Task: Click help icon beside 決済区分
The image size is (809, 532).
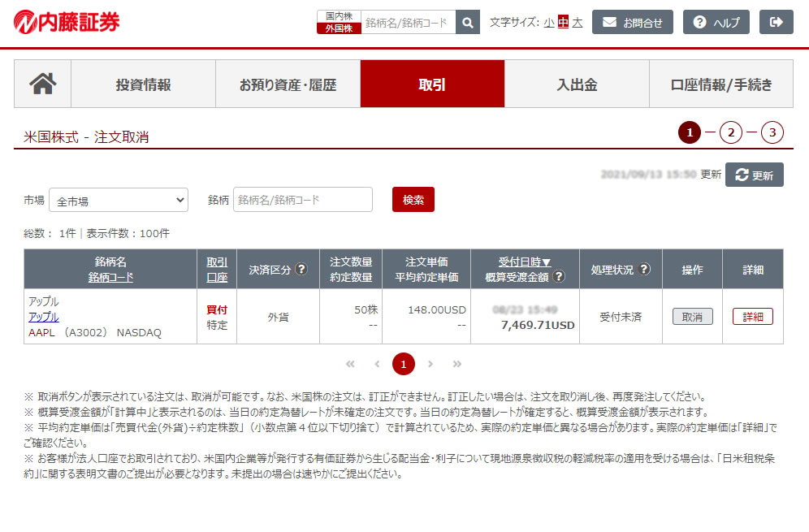Action: (x=301, y=269)
